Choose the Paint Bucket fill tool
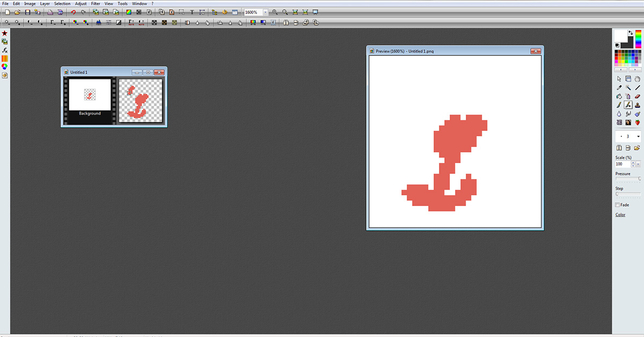Viewport: 644px width, 337px height. (x=619, y=96)
